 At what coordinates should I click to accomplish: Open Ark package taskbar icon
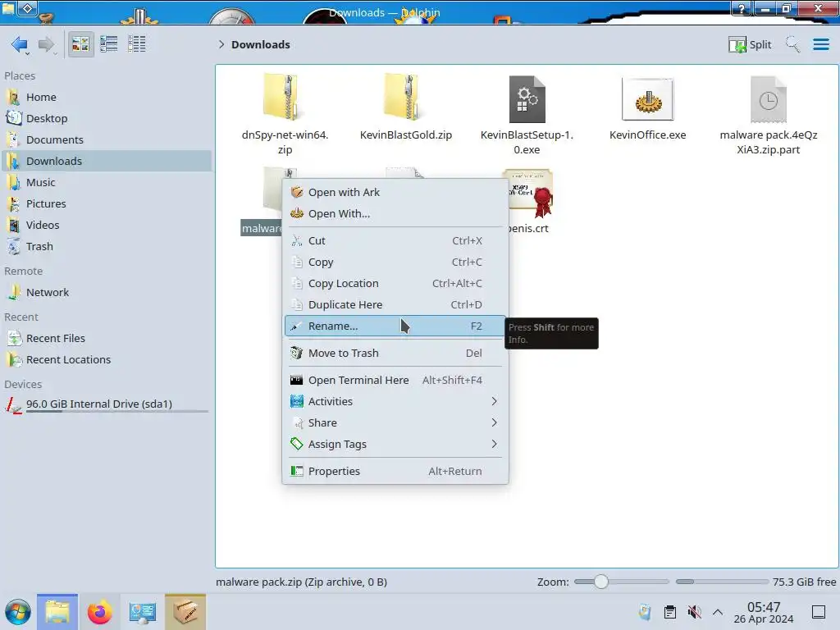[185, 612]
